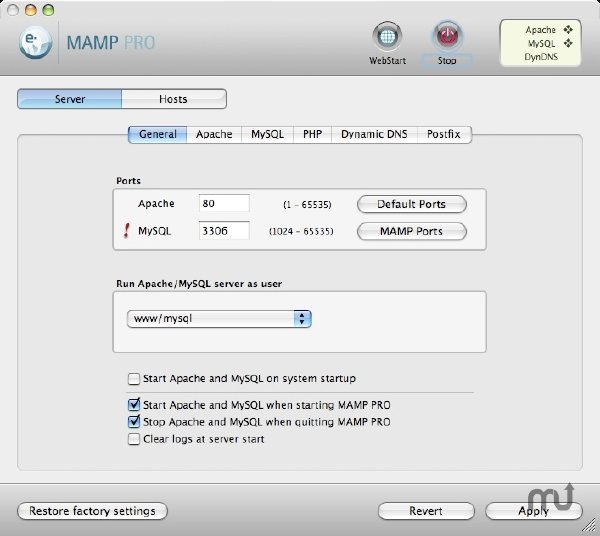Uncheck Start Apache and MySQL when starting MAMP PRO
The width and height of the screenshot is (600, 536).
tap(134, 405)
